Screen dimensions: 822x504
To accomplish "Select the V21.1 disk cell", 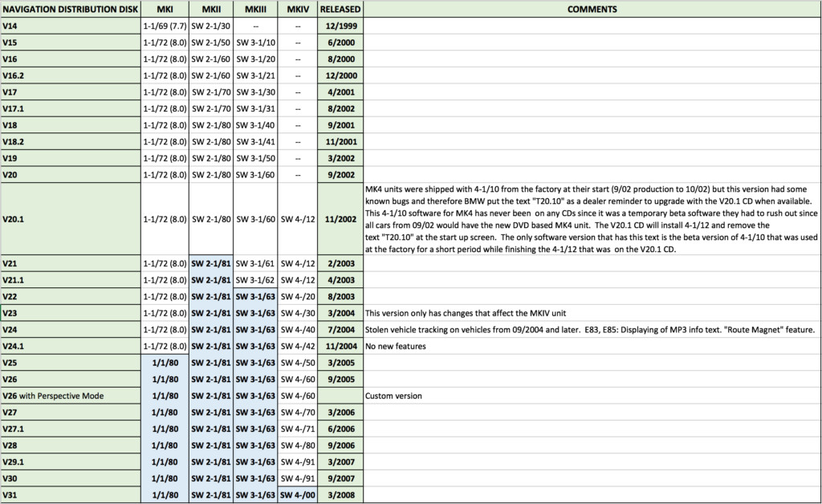I will pyautogui.click(x=71, y=280).
